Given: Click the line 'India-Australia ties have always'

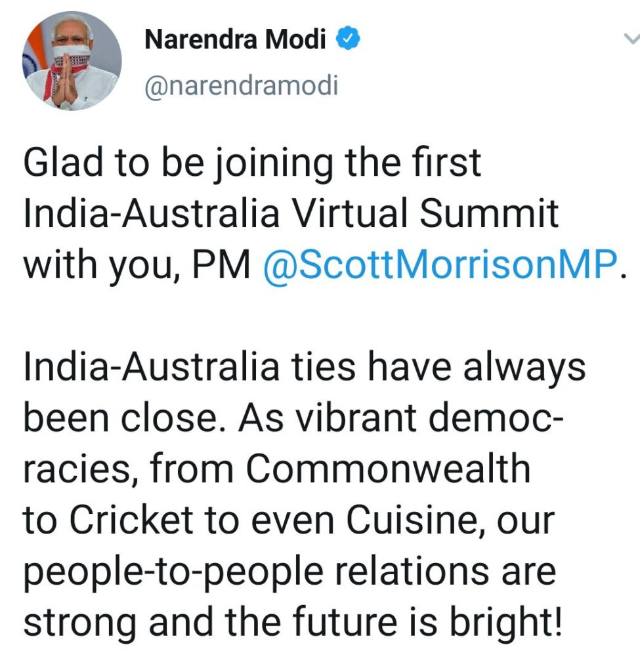Looking at the screenshot, I should coord(304,367).
